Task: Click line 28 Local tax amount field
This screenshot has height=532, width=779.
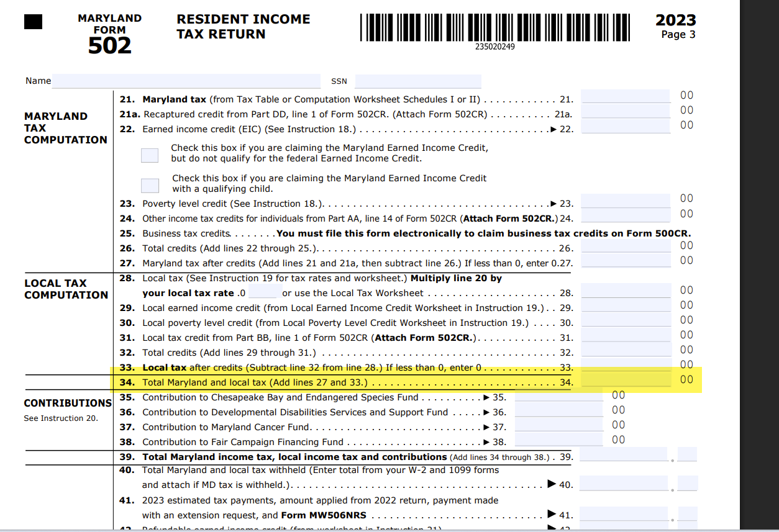Action: coord(626,291)
